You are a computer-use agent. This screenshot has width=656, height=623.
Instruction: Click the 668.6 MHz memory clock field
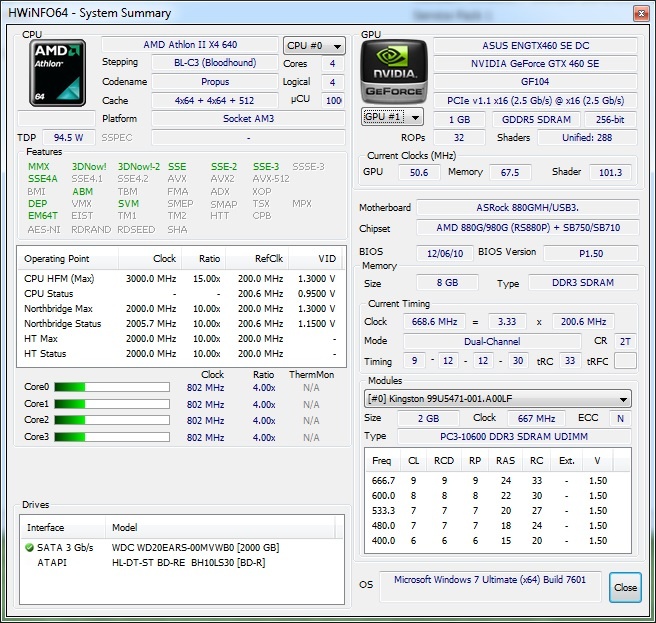(x=434, y=322)
